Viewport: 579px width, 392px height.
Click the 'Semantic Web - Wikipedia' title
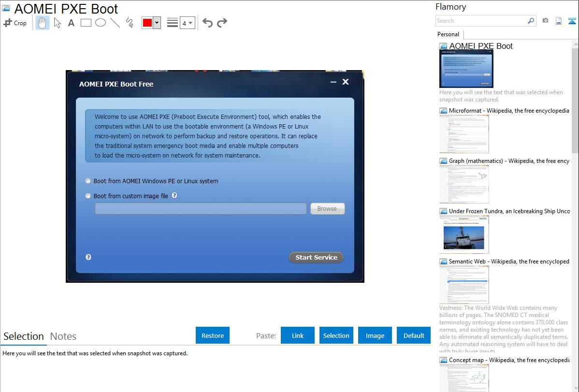[x=509, y=261]
